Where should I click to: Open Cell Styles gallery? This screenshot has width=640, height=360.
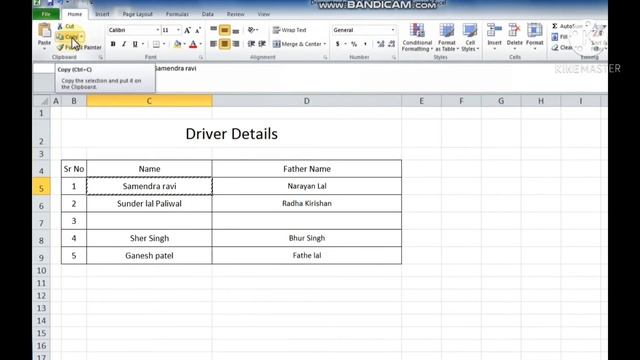[x=470, y=38]
